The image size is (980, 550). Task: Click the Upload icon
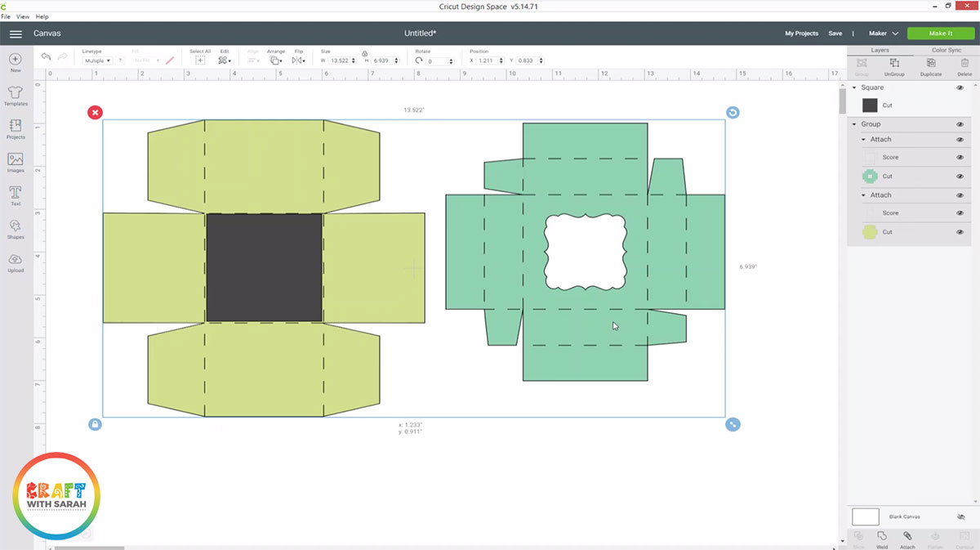pos(16,261)
